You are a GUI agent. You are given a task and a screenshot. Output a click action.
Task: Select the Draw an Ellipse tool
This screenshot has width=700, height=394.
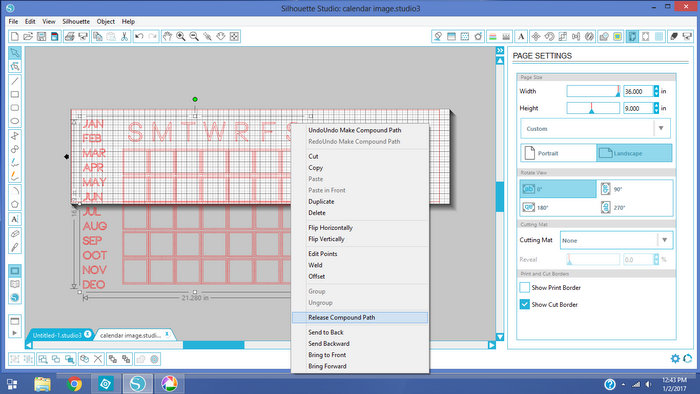point(15,121)
